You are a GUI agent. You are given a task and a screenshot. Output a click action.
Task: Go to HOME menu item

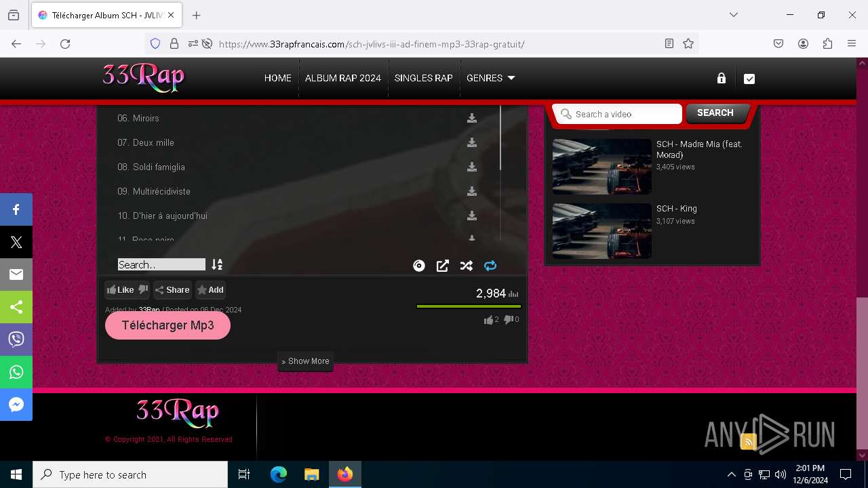click(277, 78)
